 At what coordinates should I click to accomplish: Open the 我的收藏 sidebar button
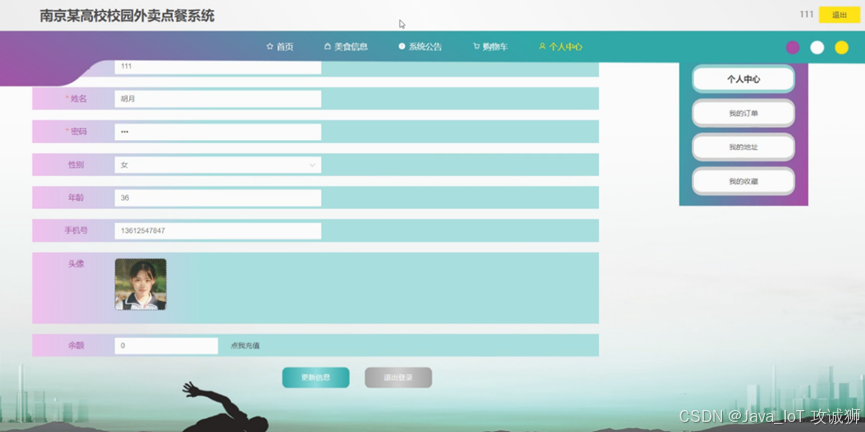[x=744, y=181]
